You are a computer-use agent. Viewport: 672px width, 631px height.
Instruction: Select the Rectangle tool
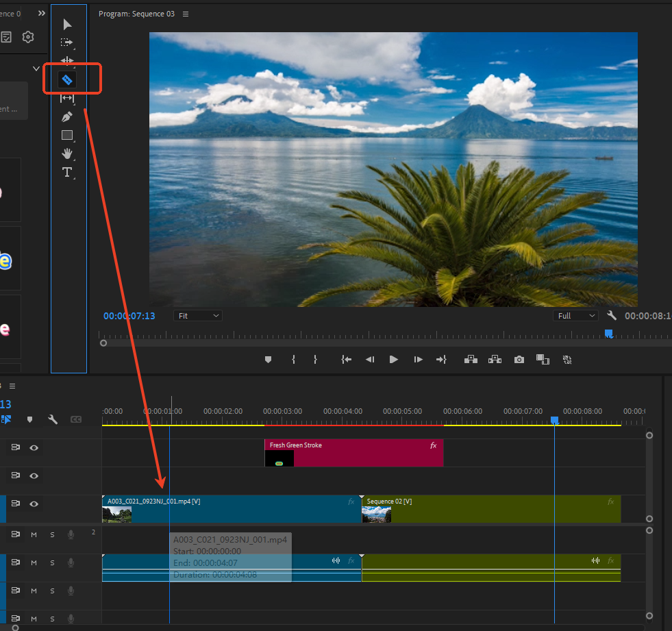tap(68, 135)
